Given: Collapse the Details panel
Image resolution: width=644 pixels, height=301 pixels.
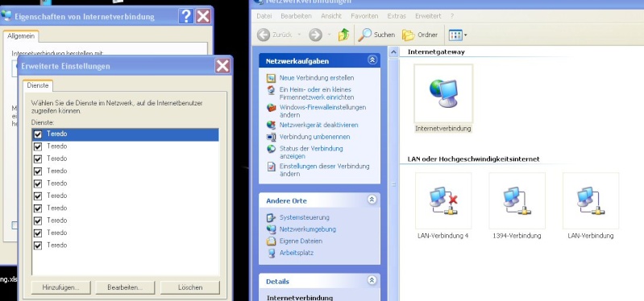Looking at the screenshot, I should [372, 281].
